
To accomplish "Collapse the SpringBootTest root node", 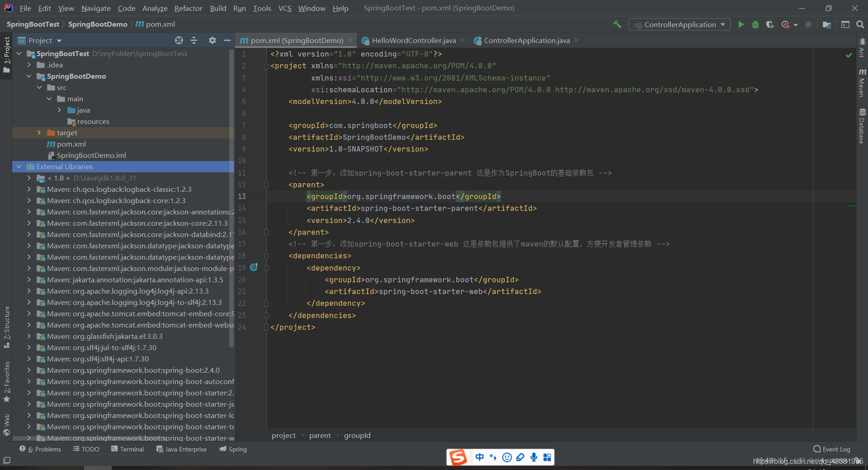I will click(x=19, y=53).
